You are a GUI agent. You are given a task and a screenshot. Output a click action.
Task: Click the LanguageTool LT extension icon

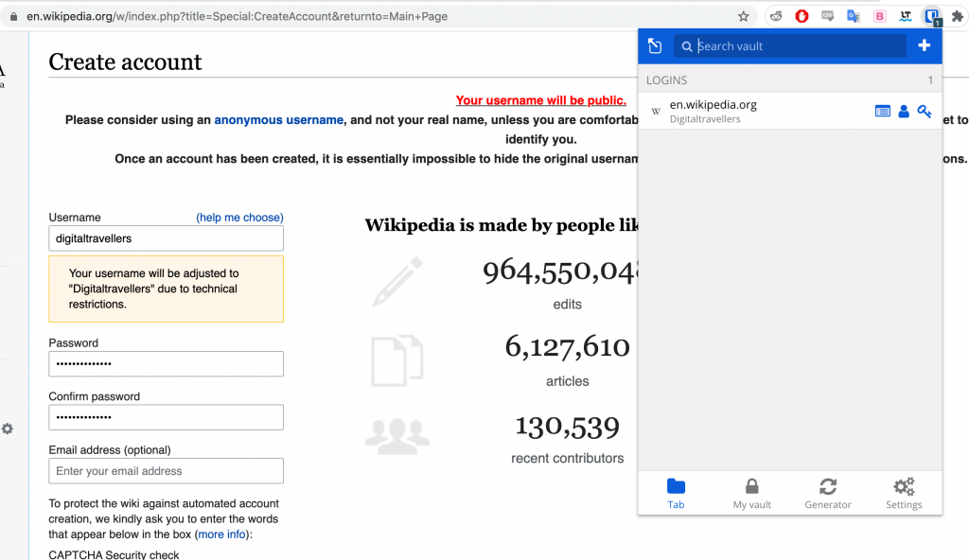[x=906, y=16]
